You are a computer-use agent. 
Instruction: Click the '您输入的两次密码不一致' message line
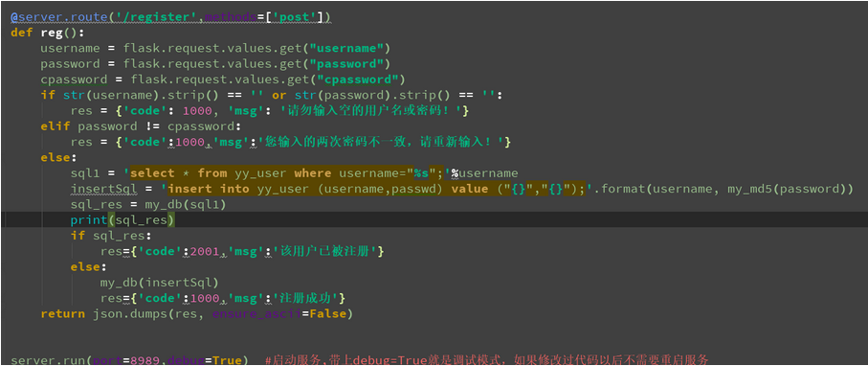coord(291,143)
